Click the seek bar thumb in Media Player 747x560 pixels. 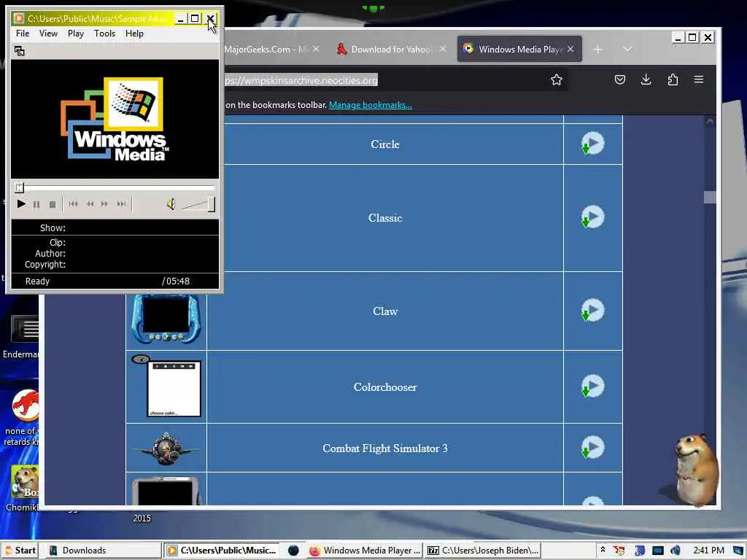pos(19,187)
